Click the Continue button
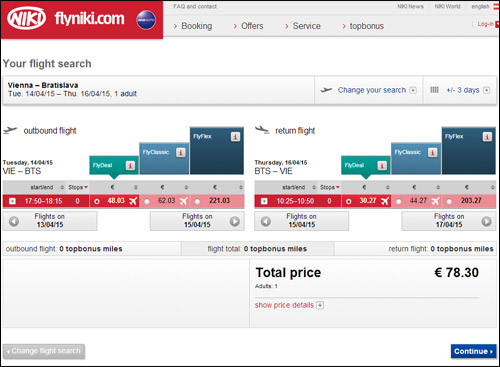This screenshot has width=500, height=367. click(473, 351)
